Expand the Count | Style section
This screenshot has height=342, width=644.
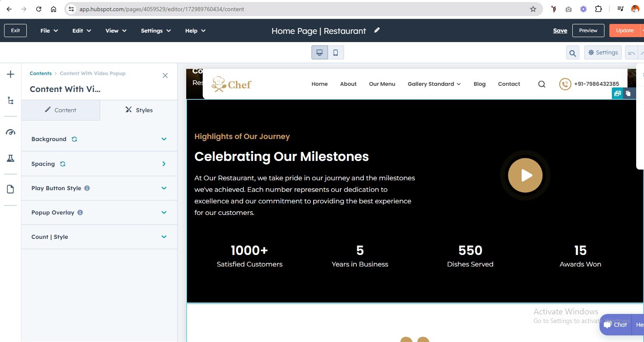click(164, 237)
